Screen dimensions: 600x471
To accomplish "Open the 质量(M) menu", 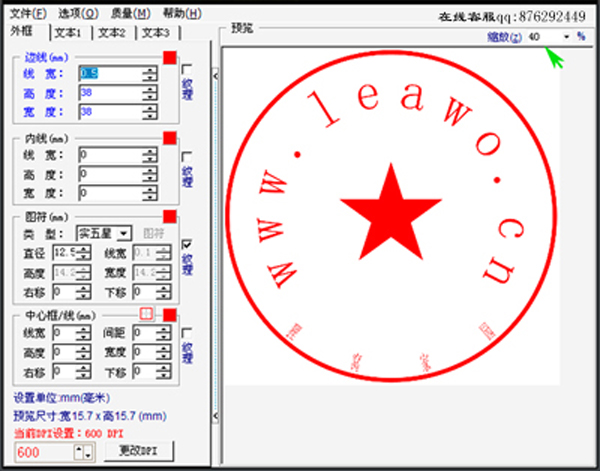I will (130, 13).
